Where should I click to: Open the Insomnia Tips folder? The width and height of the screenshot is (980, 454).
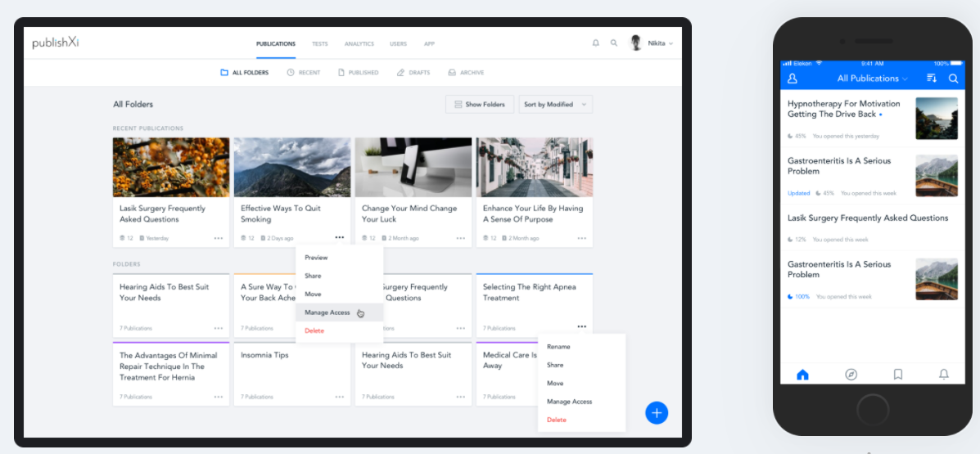click(x=292, y=374)
